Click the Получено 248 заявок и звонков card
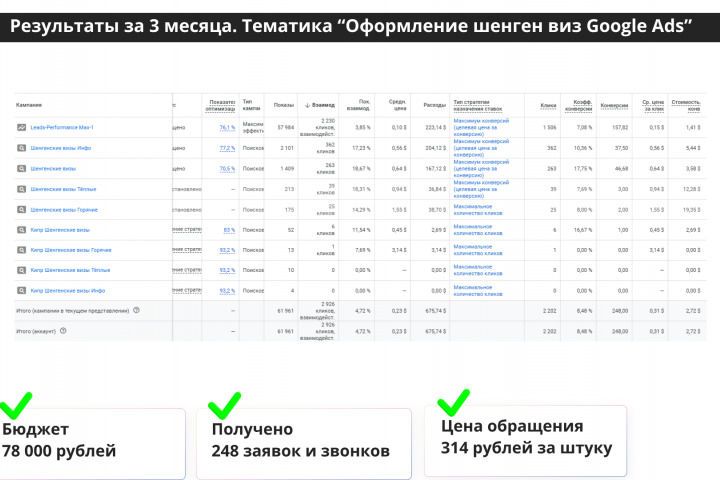Image resolution: width=720 pixels, height=480 pixels. click(x=304, y=443)
